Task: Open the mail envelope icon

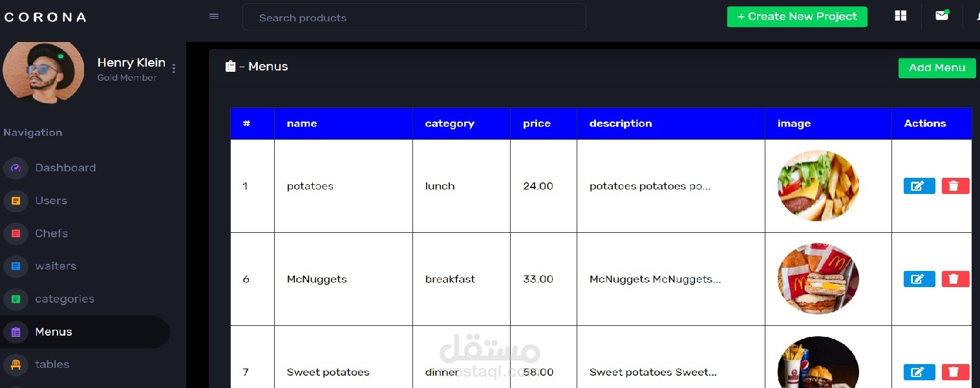Action: pyautogui.click(x=941, y=16)
